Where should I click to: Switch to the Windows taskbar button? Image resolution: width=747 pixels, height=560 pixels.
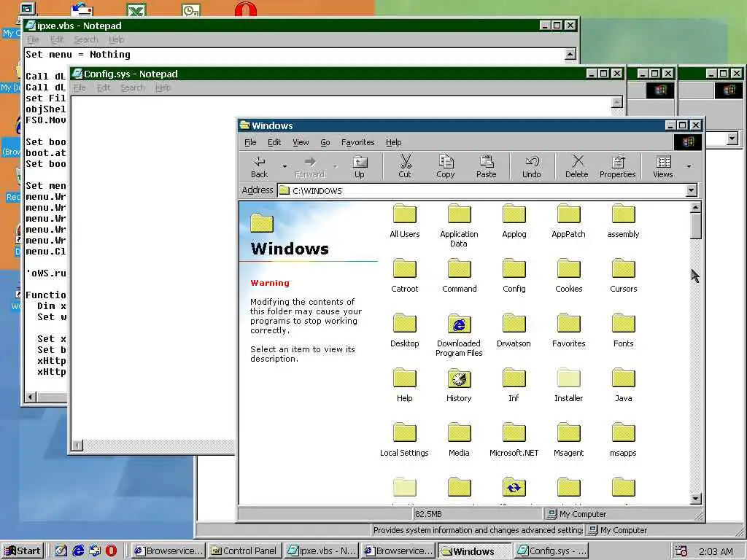(x=474, y=551)
